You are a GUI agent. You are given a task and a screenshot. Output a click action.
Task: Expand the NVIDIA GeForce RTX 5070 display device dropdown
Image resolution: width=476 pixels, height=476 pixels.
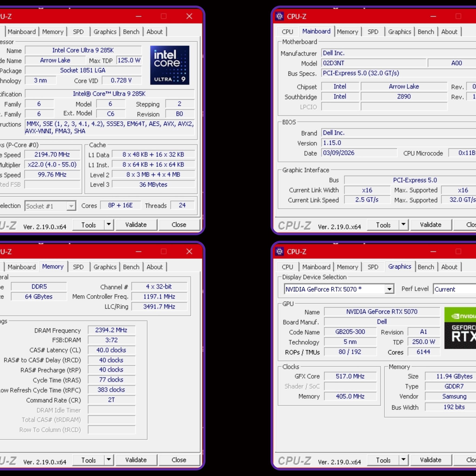click(x=389, y=289)
